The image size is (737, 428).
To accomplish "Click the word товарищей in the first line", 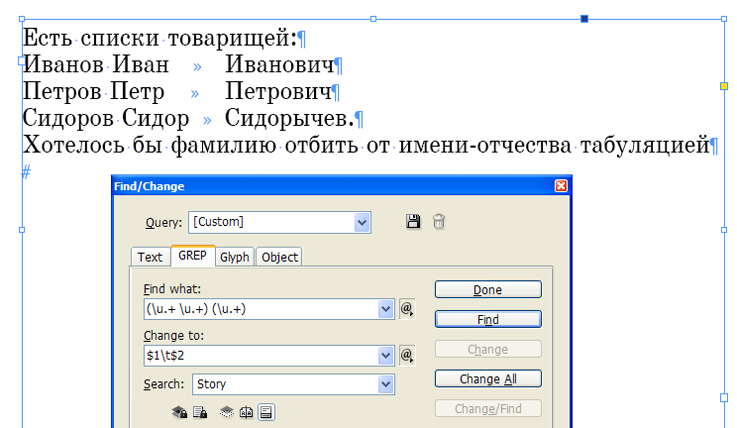I will [229, 39].
